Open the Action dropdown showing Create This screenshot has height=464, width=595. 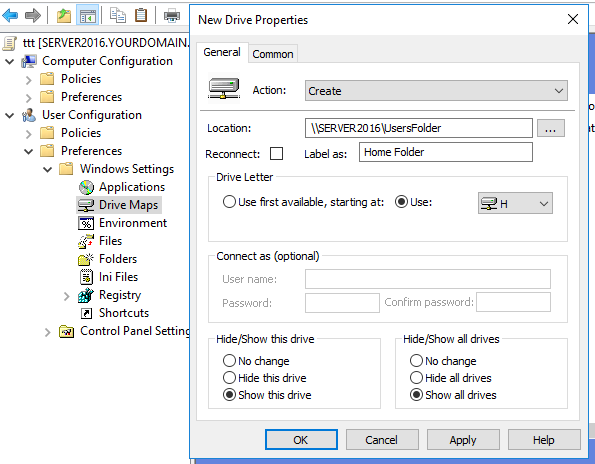(436, 91)
